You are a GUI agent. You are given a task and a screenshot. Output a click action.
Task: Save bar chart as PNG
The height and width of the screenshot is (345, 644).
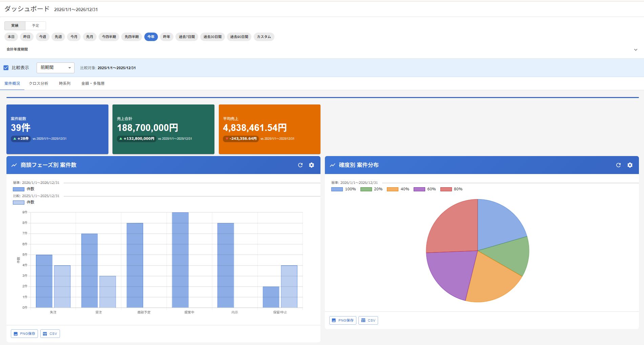click(24, 333)
